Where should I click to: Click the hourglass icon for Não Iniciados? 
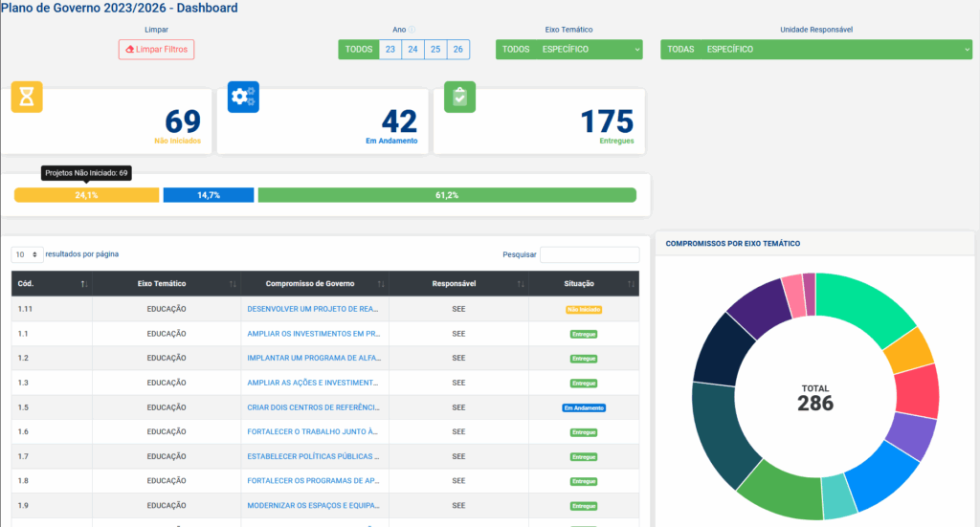pyautogui.click(x=27, y=97)
